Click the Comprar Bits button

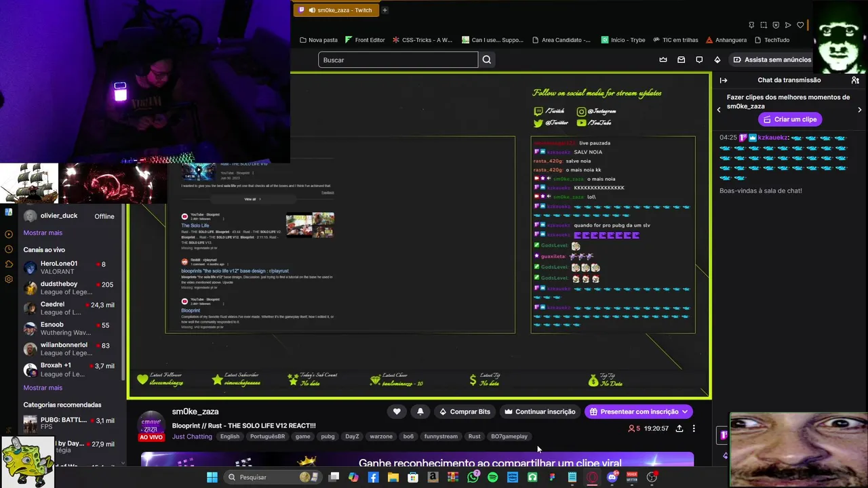(x=465, y=411)
